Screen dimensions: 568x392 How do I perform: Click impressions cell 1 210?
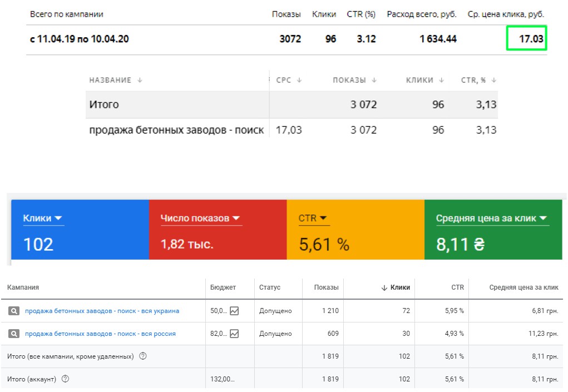tap(330, 311)
